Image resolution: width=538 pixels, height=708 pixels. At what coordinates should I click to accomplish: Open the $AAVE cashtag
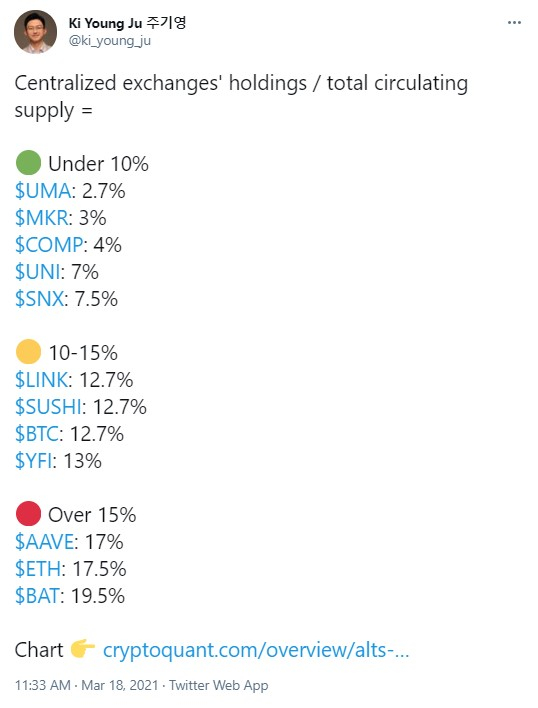[44, 542]
